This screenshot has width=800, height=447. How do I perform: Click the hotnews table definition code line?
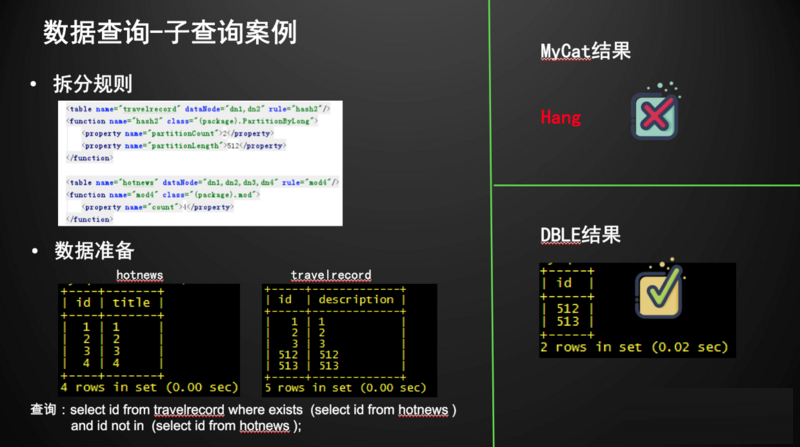[203, 182]
